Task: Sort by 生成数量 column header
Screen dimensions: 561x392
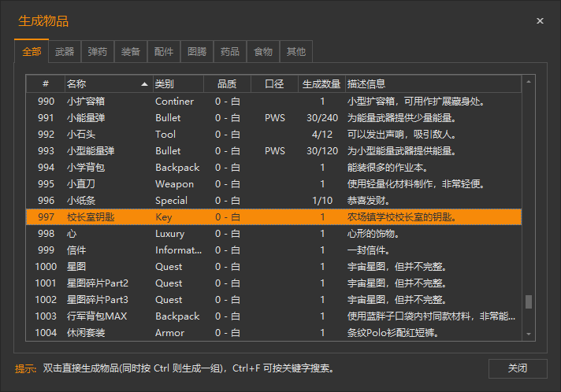Action: [321, 83]
